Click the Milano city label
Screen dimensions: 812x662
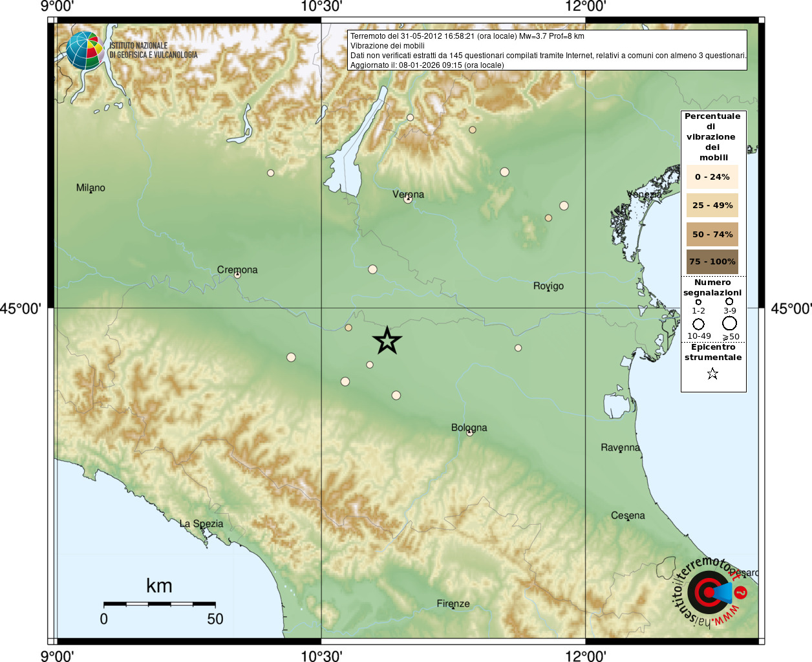tap(91, 187)
